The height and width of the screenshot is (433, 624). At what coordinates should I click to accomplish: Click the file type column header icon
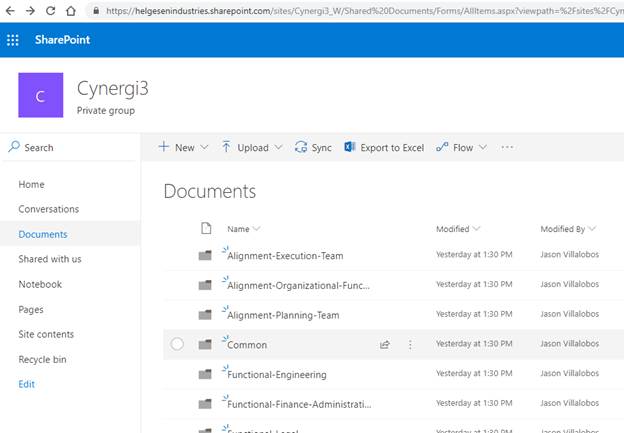click(206, 229)
